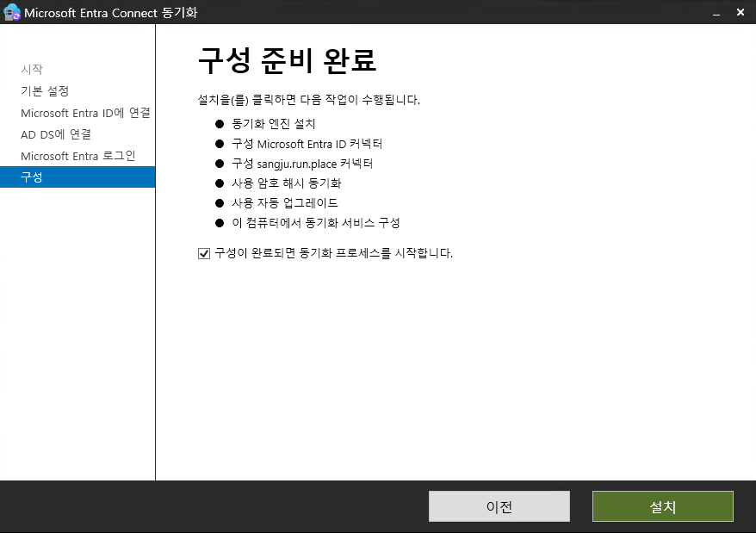Click the text 이 컴퓨터에서 동기화 서비스 구성
The width and height of the screenshot is (756, 533).
click(316, 223)
